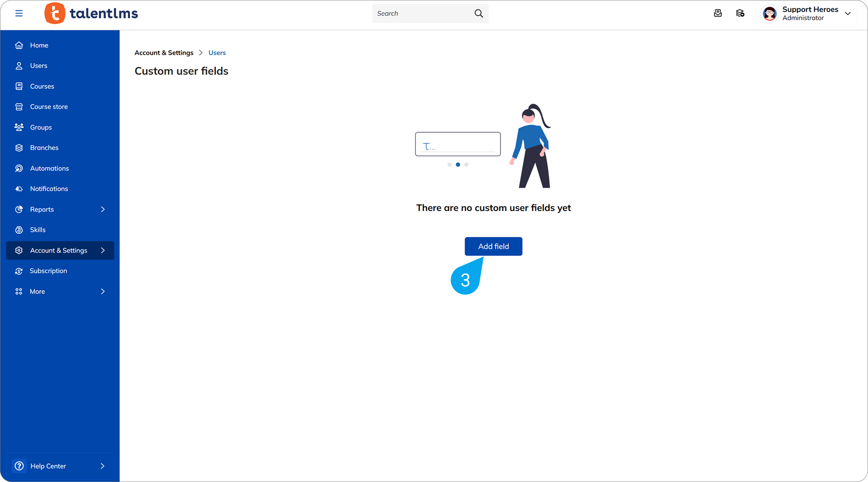Click the talentlms logo
Screen dimensions: 868x482
click(91, 14)
